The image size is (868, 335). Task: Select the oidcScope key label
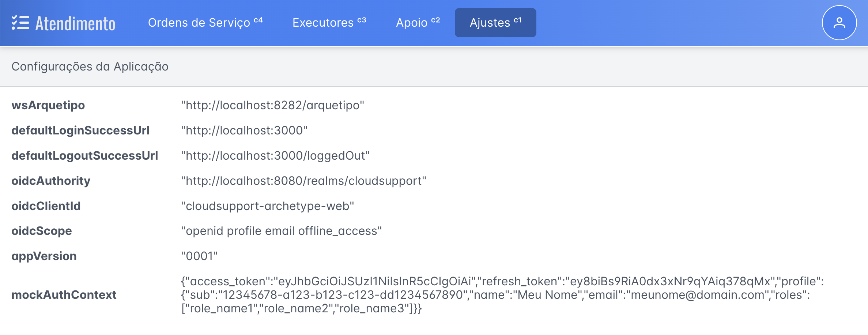[x=42, y=231]
